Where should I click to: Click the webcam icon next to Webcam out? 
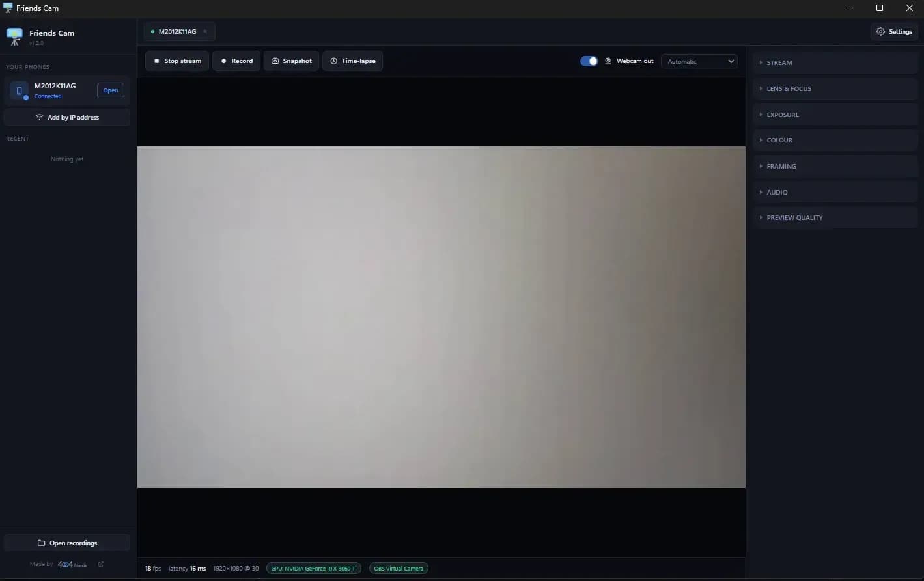click(608, 61)
